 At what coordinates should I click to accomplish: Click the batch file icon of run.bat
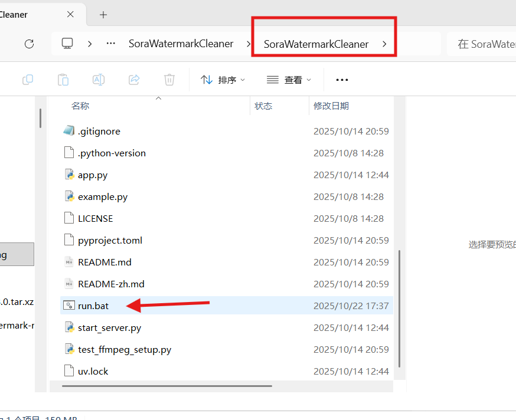point(69,306)
